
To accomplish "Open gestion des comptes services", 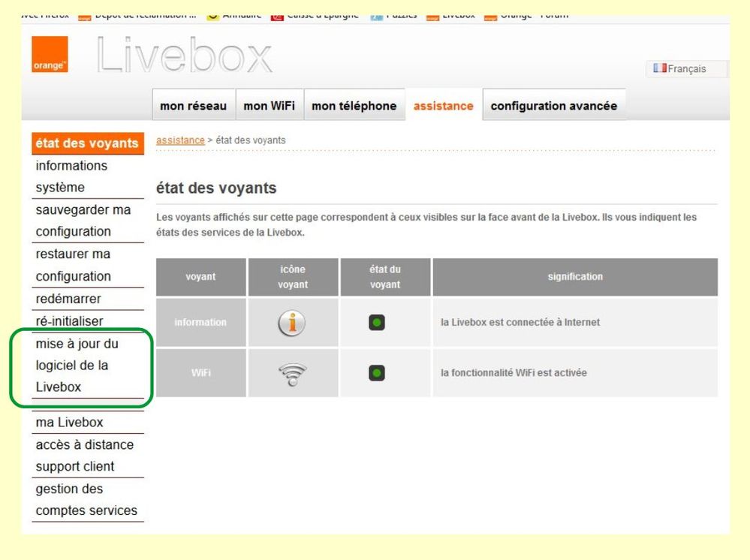I will pyautogui.click(x=88, y=500).
